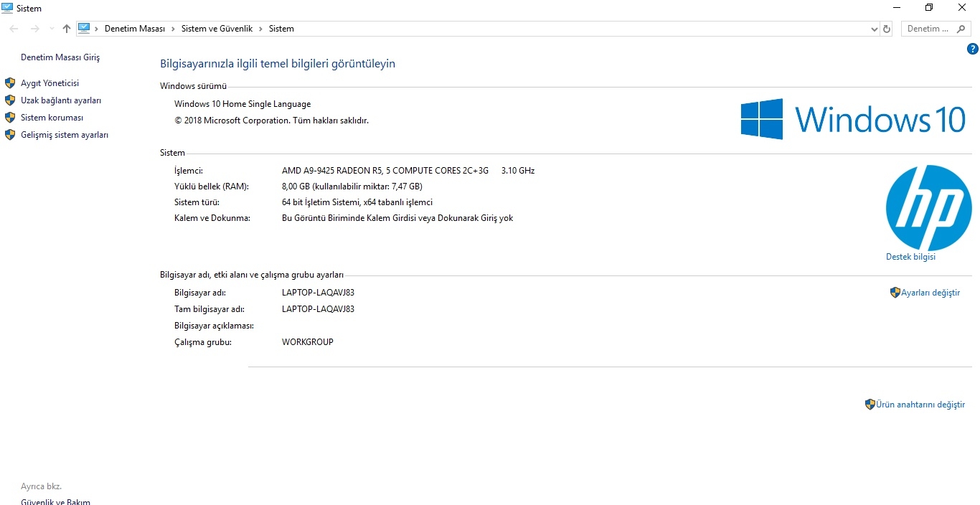This screenshot has width=980, height=505.
Task: Click page heading Bilgisayarınızla ilgili temel bilgileri görüntüleyin
Action: click(x=278, y=64)
